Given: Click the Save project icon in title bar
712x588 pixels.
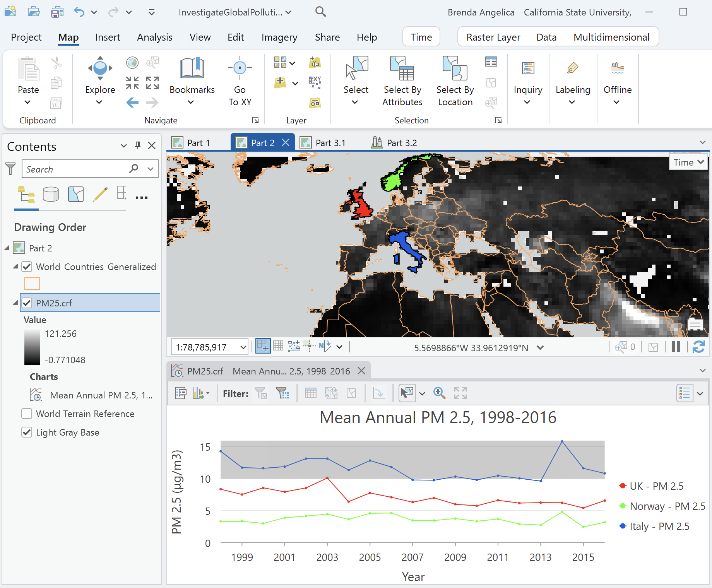Looking at the screenshot, I should (x=57, y=12).
